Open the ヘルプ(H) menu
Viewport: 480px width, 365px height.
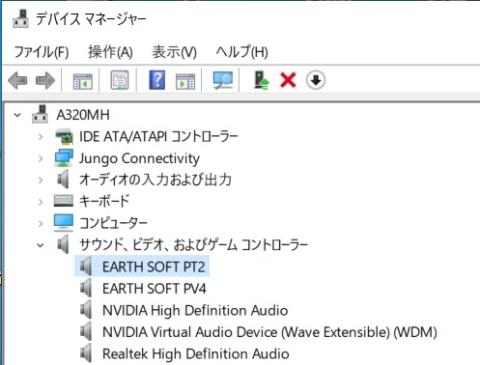242,52
